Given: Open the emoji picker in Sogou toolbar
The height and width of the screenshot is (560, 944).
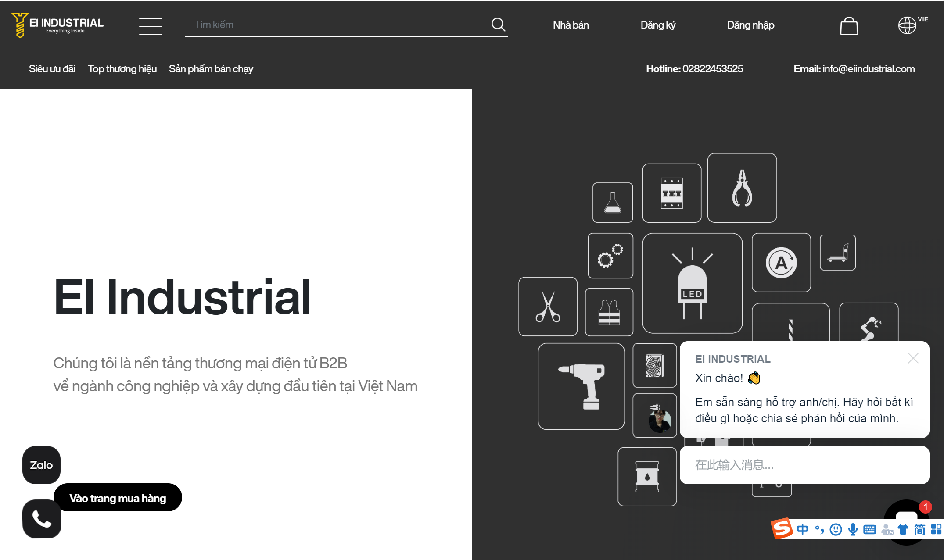Looking at the screenshot, I should (x=836, y=529).
